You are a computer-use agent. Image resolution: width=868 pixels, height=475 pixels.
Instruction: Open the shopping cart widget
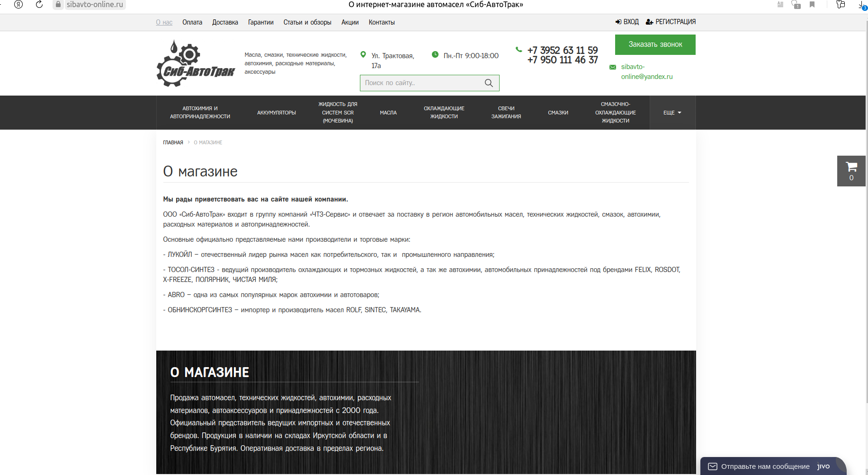[x=851, y=171]
